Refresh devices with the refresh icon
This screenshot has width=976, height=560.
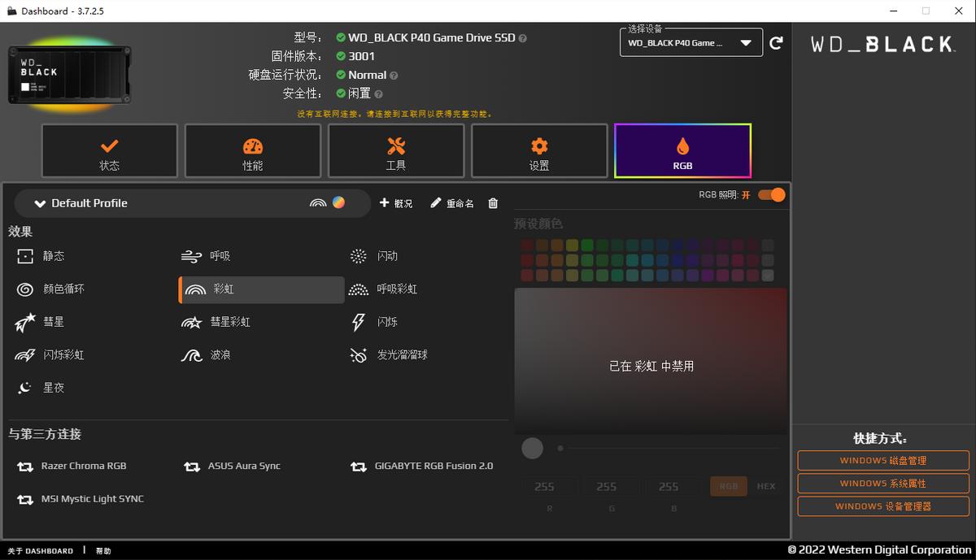pyautogui.click(x=776, y=42)
